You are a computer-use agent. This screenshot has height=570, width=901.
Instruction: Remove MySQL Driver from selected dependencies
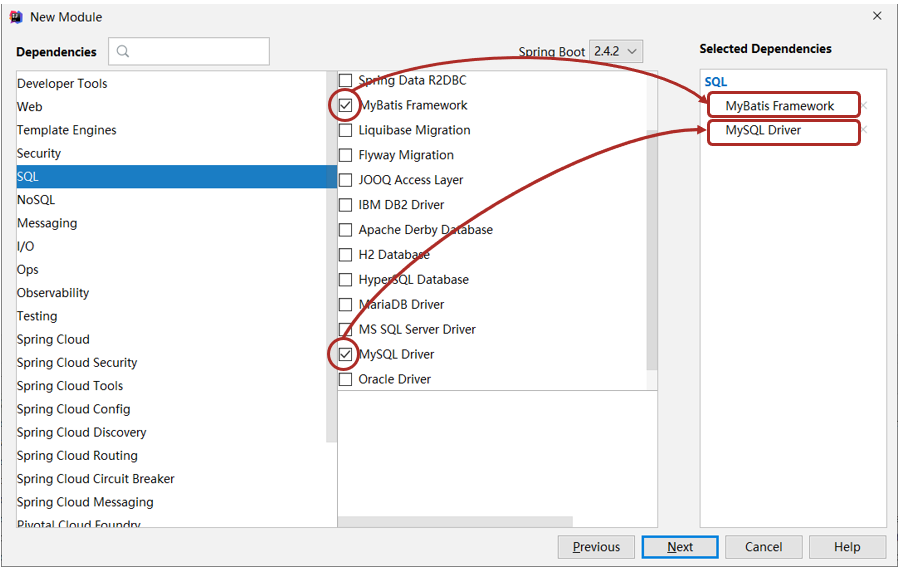(x=864, y=130)
